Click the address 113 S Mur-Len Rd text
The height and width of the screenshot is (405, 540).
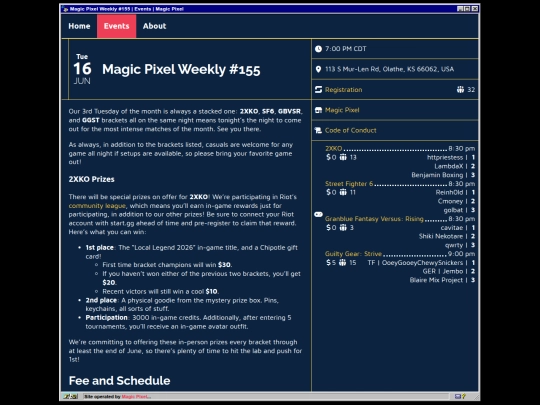pyautogui.click(x=390, y=69)
